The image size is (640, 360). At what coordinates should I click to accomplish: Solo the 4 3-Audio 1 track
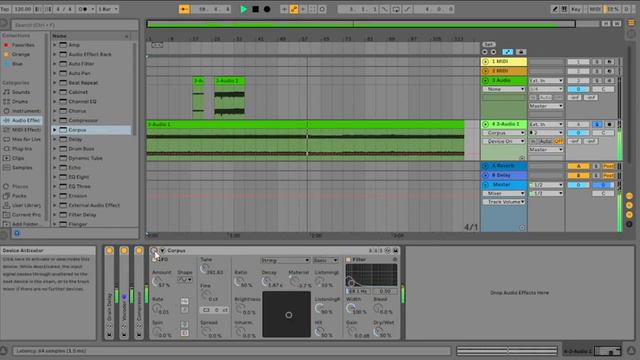coord(597,124)
